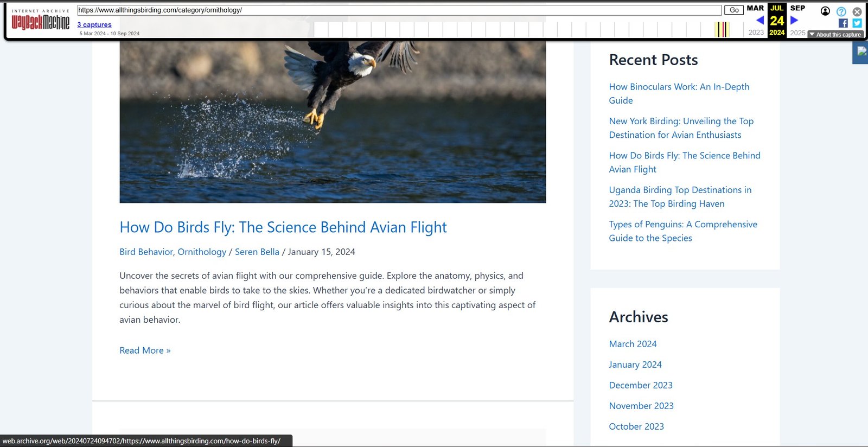Viewport: 868px width, 447px height.
Task: Open the 3 captures link
Action: coord(94,24)
